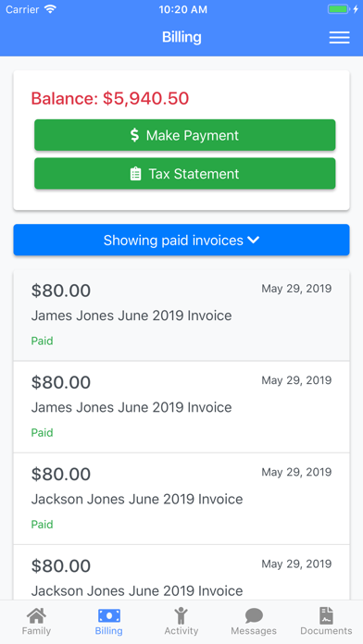This screenshot has height=644, width=363.
Task: Open last Jackson Jones invoice at bottom
Action: coord(181,572)
